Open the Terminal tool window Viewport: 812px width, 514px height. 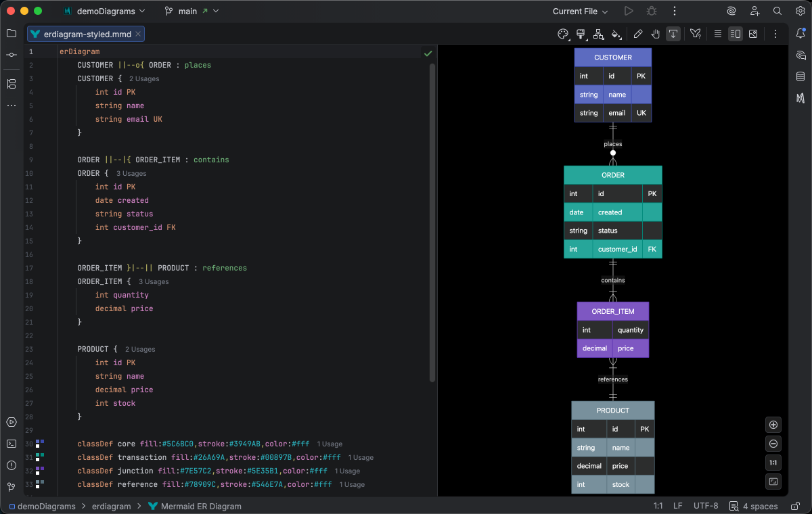pyautogui.click(x=12, y=444)
